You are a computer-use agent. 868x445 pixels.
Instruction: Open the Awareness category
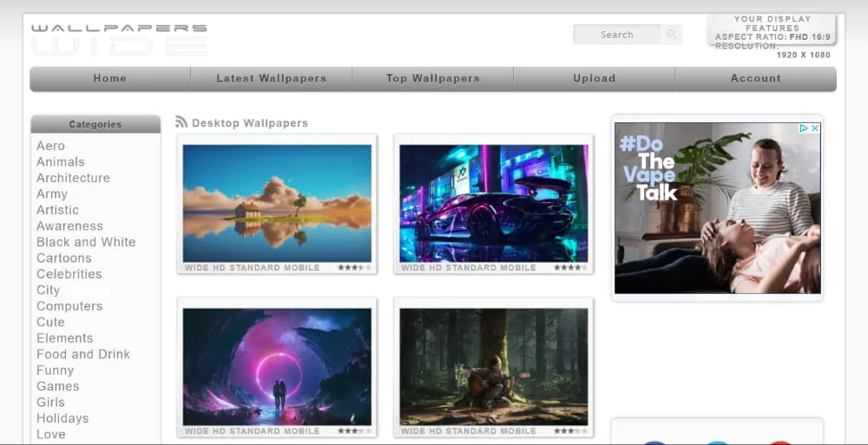click(69, 226)
